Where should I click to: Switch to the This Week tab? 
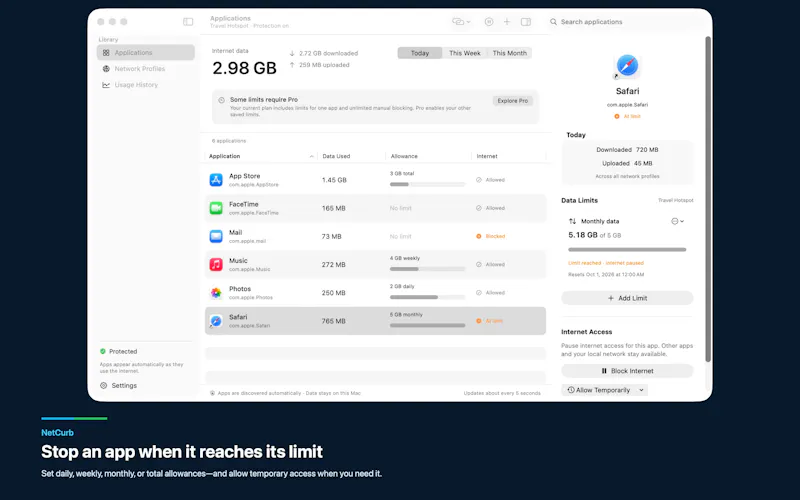tap(464, 53)
